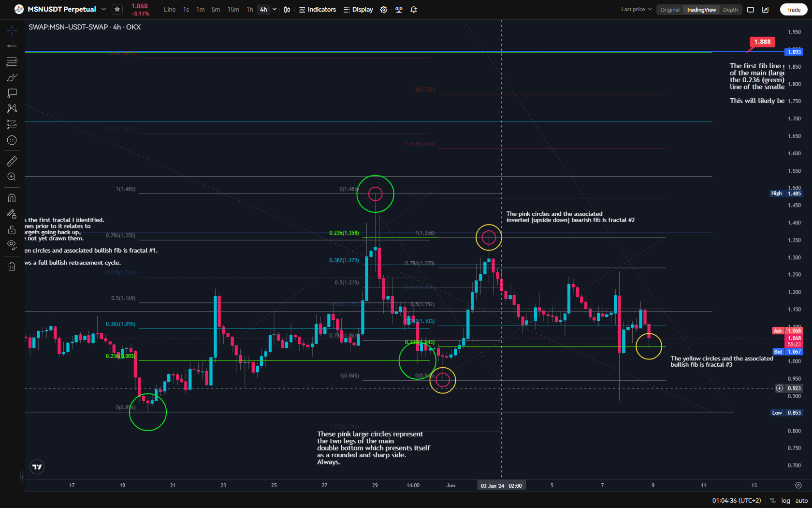Select the ruler measure tool

point(12,161)
